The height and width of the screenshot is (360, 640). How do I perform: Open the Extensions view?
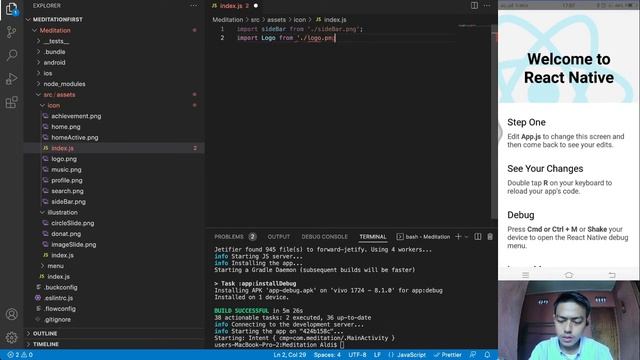[x=11, y=102]
